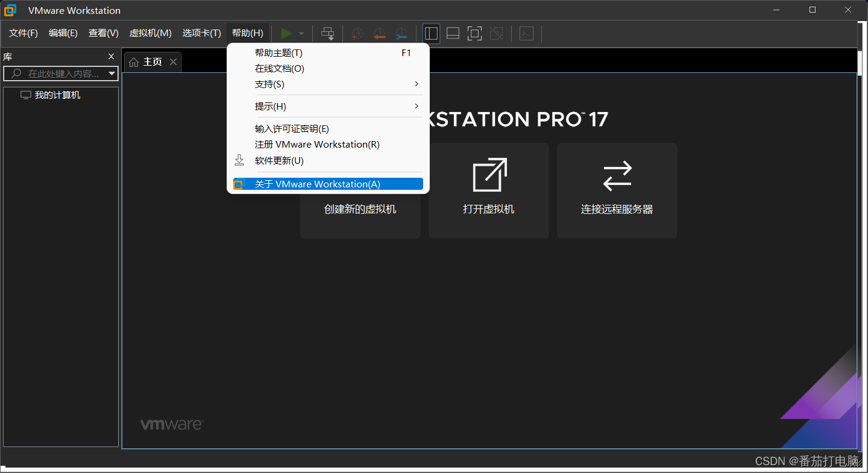Click the Unity mode toolbar icon
The width and height of the screenshot is (868, 473).
click(x=496, y=34)
